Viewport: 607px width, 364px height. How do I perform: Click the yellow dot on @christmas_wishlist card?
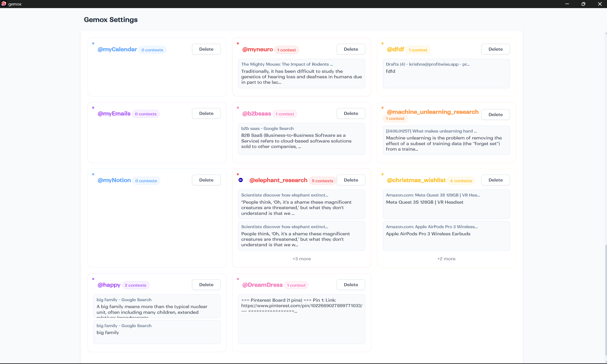(382, 174)
